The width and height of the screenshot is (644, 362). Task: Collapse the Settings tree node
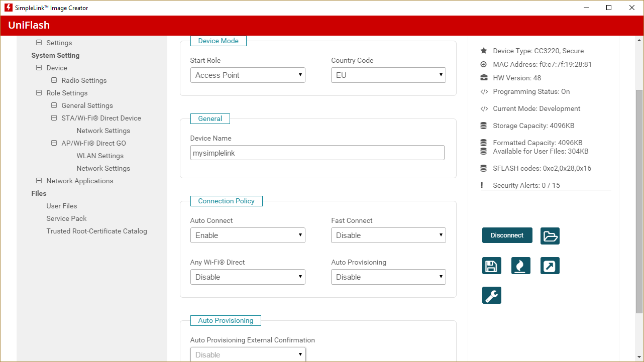[x=39, y=43]
